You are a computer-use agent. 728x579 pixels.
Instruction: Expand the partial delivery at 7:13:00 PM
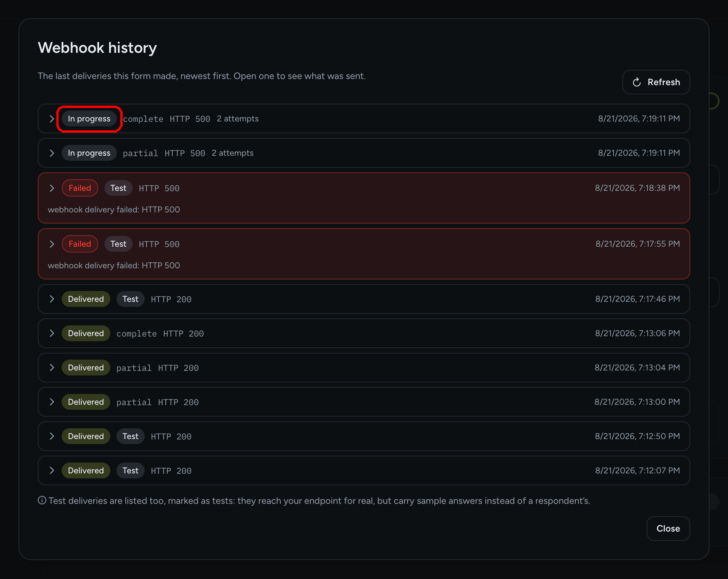[52, 402]
